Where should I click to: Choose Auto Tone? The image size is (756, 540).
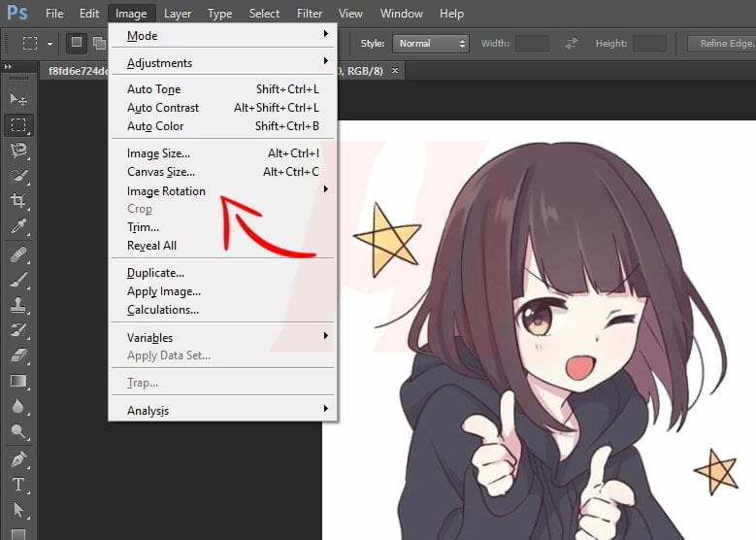223,89
